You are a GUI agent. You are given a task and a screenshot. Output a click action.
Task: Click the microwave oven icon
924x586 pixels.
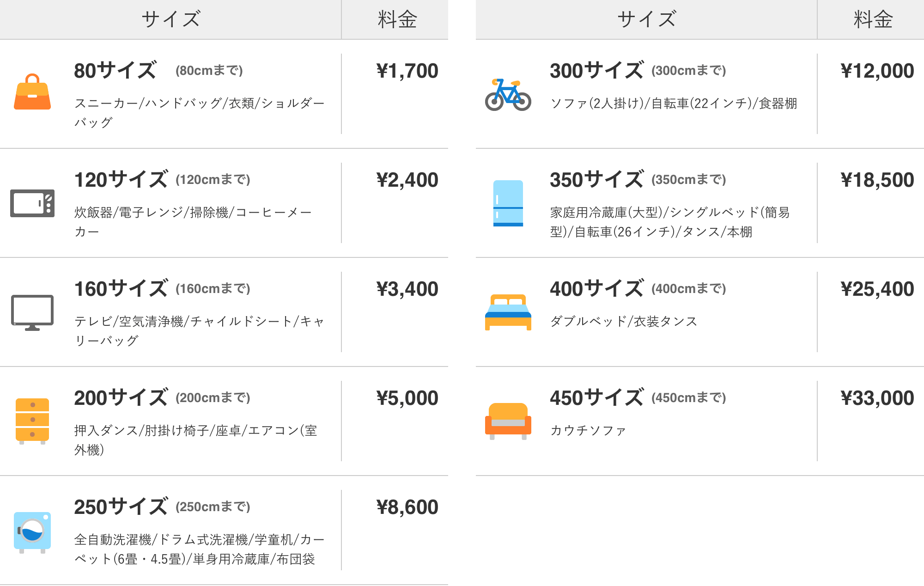pos(32,203)
